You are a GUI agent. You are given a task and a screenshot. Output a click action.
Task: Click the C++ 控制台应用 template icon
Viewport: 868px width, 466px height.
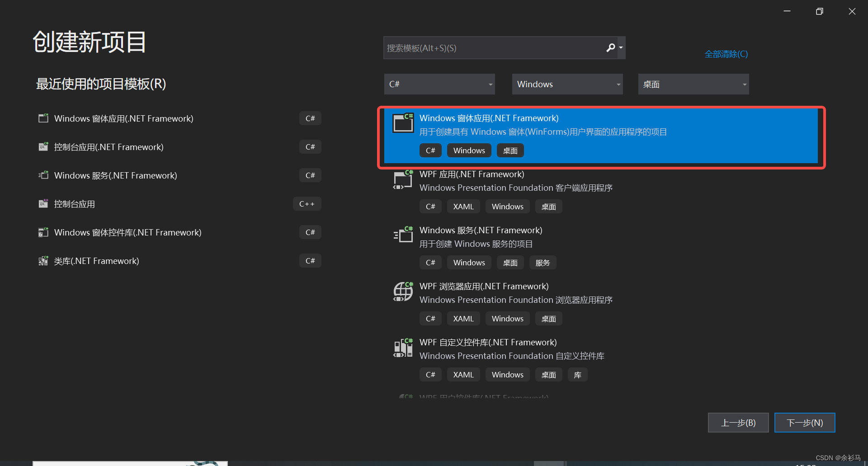(x=43, y=203)
